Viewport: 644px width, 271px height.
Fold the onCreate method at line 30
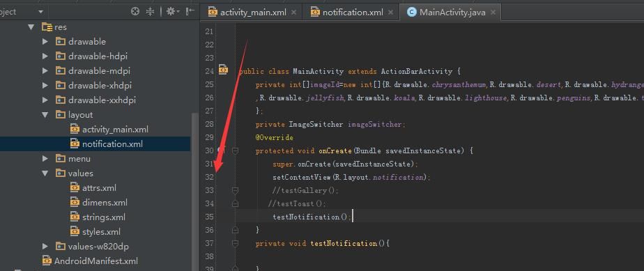(x=235, y=150)
